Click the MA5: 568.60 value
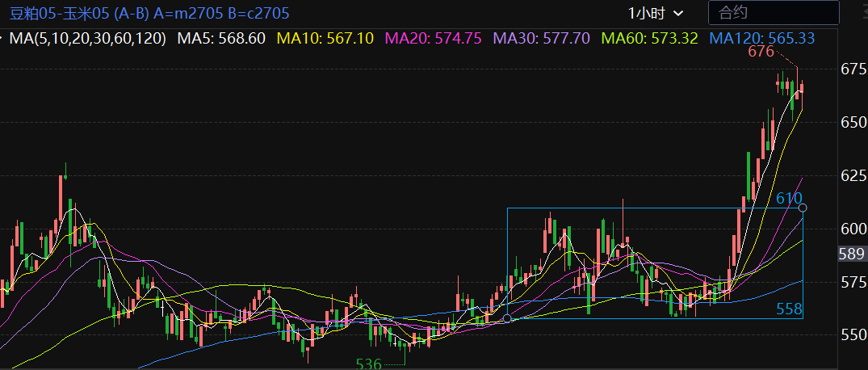868x370 pixels. (x=221, y=38)
